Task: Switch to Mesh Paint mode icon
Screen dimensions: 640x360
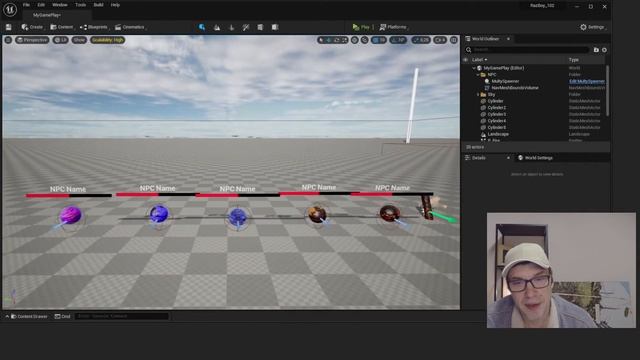Action: point(246,27)
